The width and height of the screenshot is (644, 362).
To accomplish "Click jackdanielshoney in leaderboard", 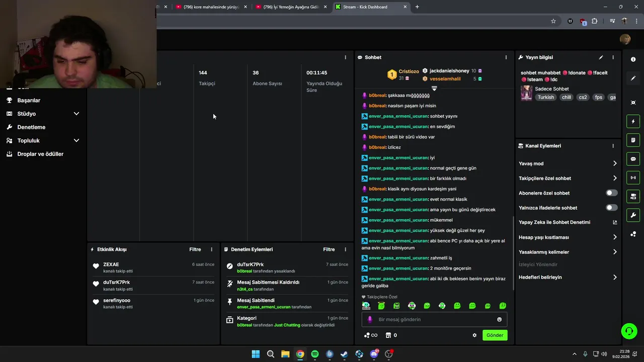I will pos(449,71).
